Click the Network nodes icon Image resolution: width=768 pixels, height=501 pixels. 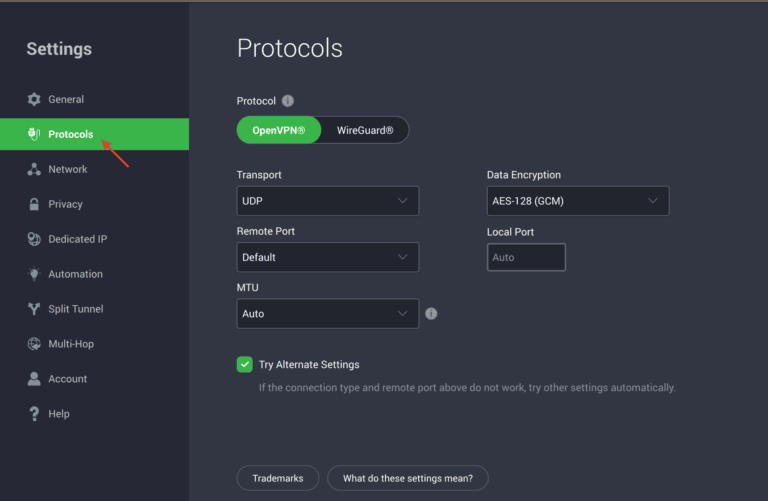tap(34, 169)
